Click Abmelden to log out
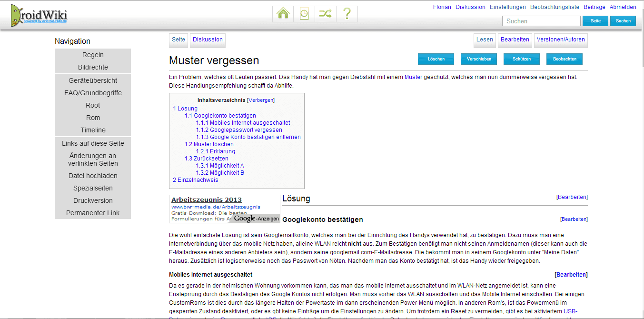The height and width of the screenshot is (319, 644). pyautogui.click(x=623, y=7)
